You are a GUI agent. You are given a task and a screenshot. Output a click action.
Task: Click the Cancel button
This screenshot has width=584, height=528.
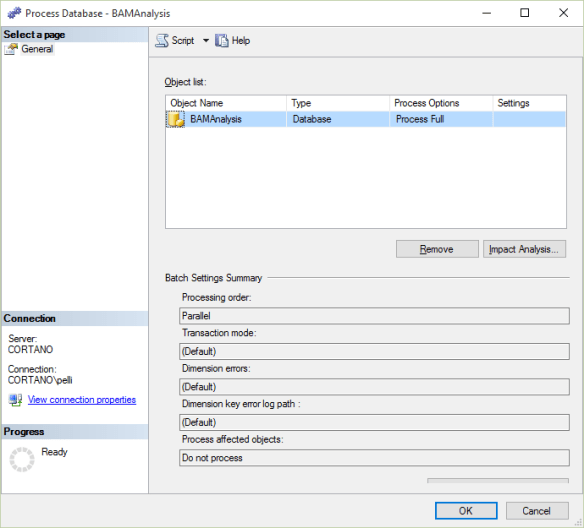pyautogui.click(x=537, y=510)
